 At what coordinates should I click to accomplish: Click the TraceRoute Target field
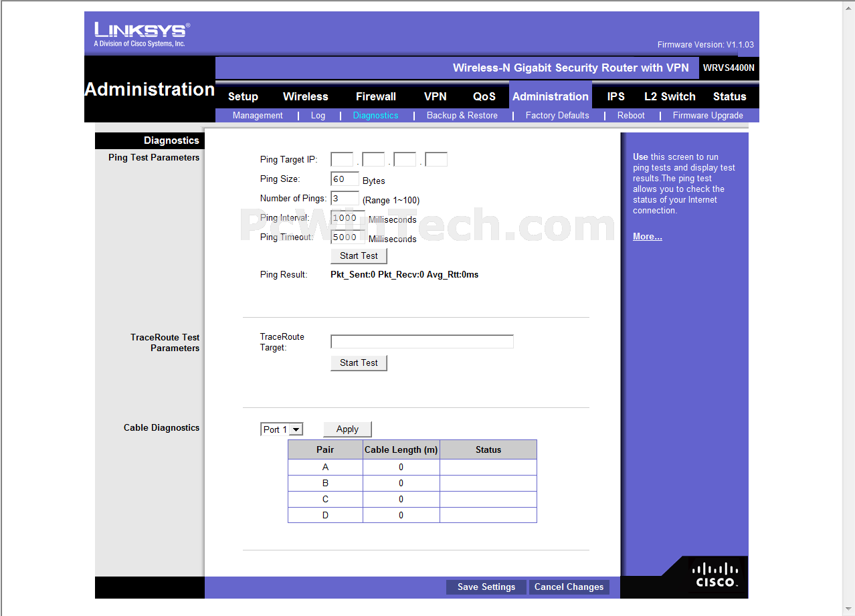point(422,342)
